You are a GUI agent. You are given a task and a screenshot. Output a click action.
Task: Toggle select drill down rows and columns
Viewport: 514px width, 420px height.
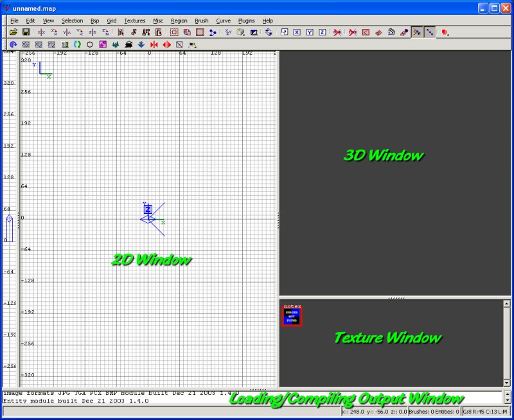click(430, 32)
